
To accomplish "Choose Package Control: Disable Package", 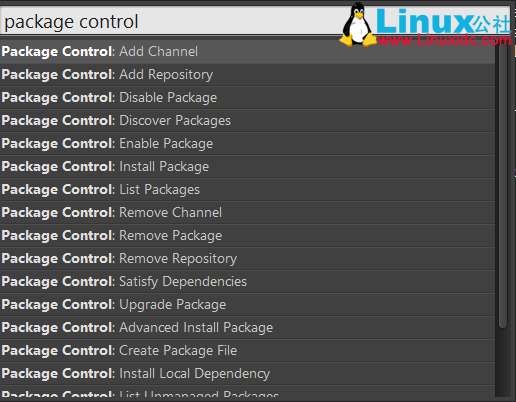I will (247, 98).
